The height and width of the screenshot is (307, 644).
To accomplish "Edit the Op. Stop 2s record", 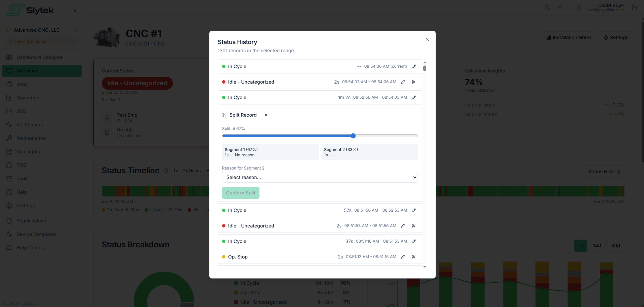I will pyautogui.click(x=403, y=257).
